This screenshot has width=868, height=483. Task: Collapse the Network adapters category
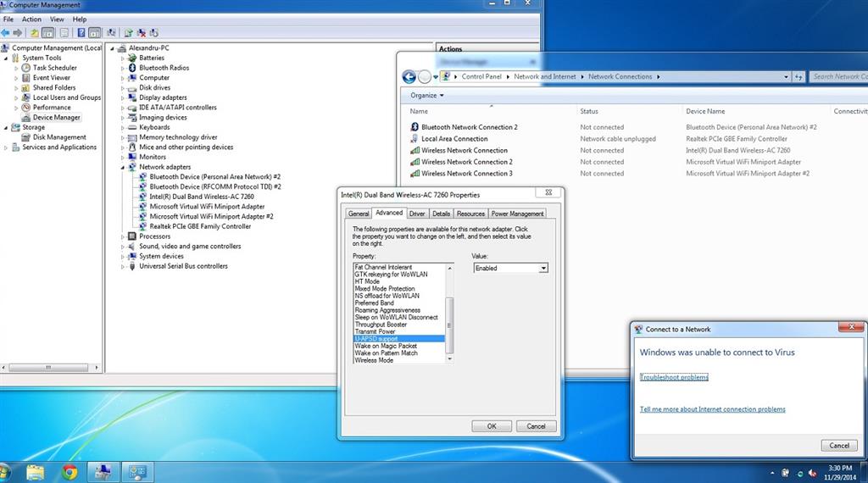tap(123, 167)
